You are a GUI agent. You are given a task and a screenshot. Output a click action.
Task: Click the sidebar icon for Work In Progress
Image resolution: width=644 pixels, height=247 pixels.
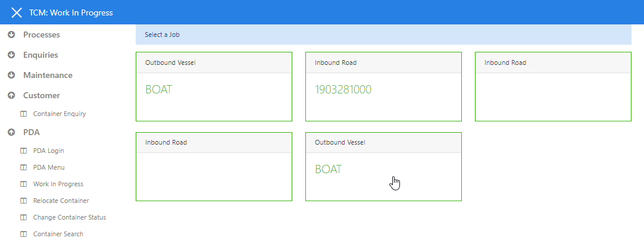(23, 184)
